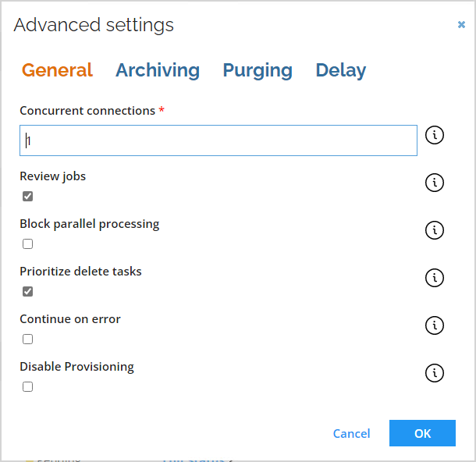Show info for Review jobs

(435, 183)
